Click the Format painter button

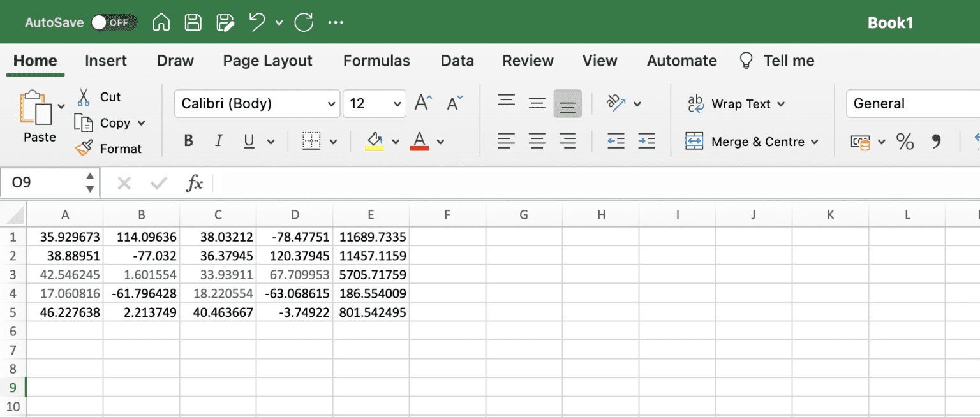[108, 149]
